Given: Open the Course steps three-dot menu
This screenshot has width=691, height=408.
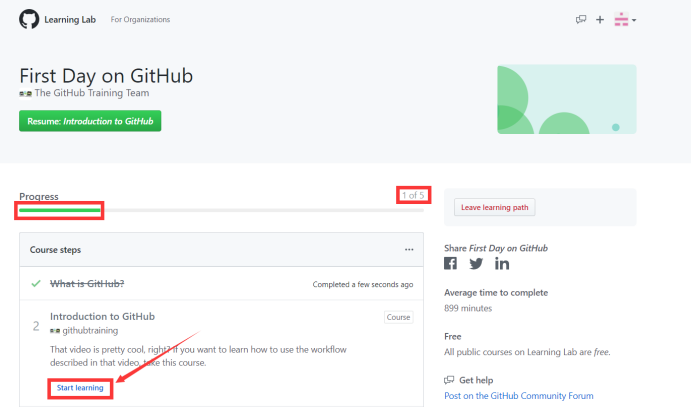Looking at the screenshot, I should coord(409,249).
